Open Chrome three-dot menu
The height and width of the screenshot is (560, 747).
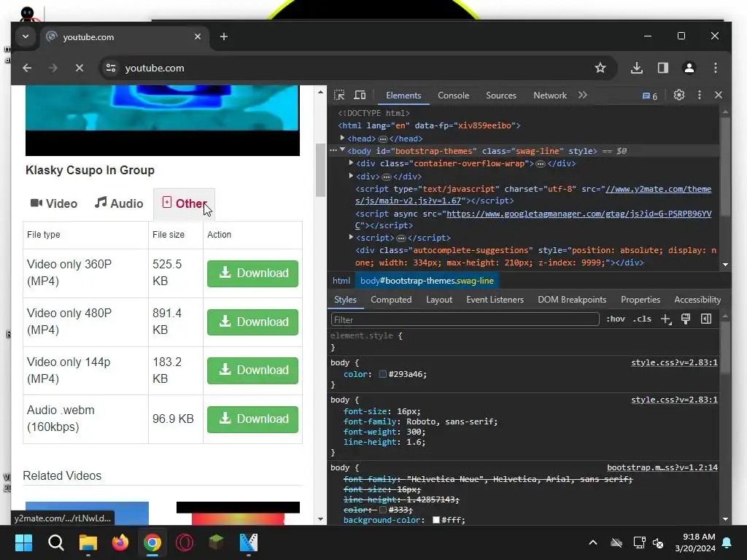point(715,68)
